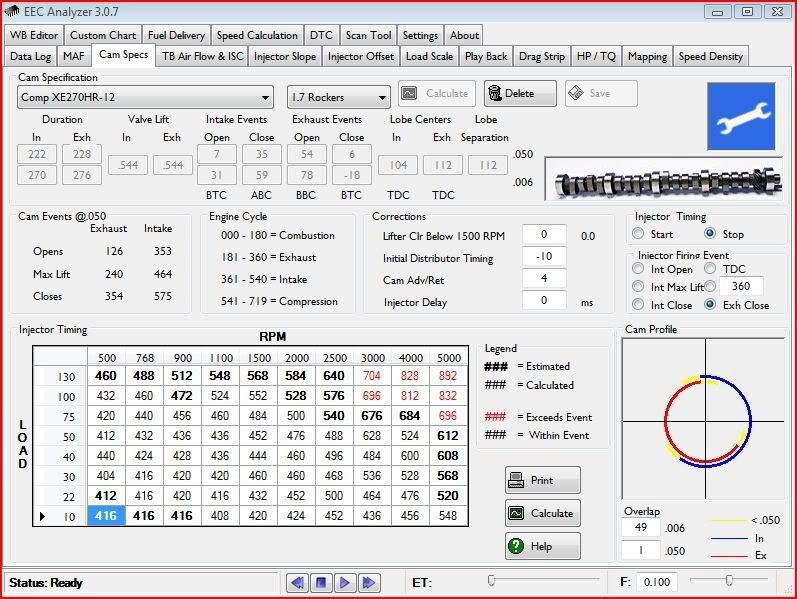Click the rewind playback arrow

pos(297,582)
